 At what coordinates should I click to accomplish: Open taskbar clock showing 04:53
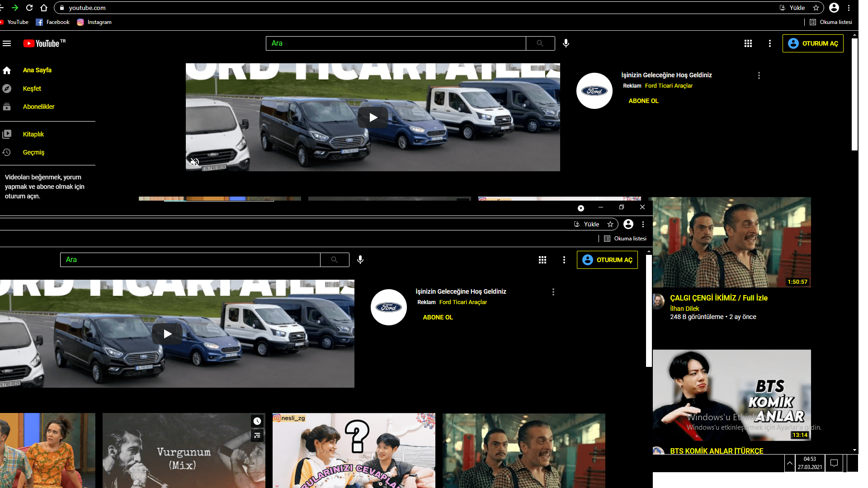point(810,463)
